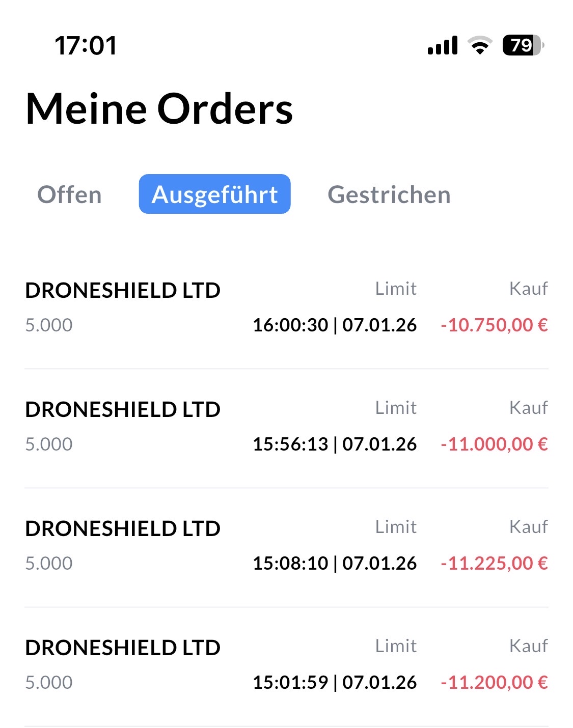Tap the cellular signal bars icon

(x=443, y=45)
